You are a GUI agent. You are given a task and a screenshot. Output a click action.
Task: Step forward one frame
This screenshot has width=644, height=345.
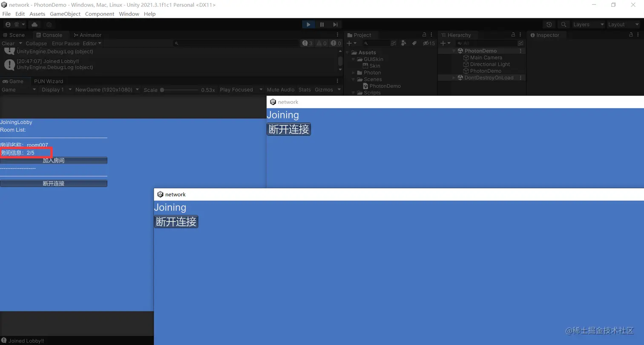click(x=335, y=25)
